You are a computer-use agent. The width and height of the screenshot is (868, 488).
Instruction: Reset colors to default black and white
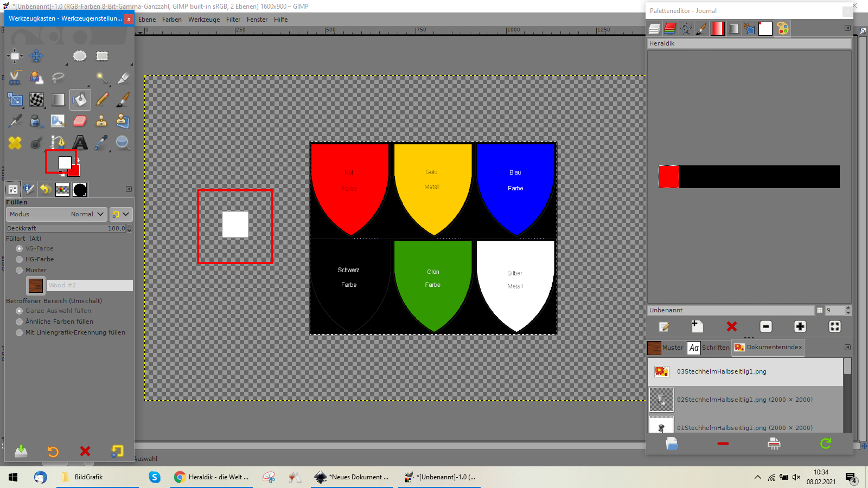click(x=62, y=174)
